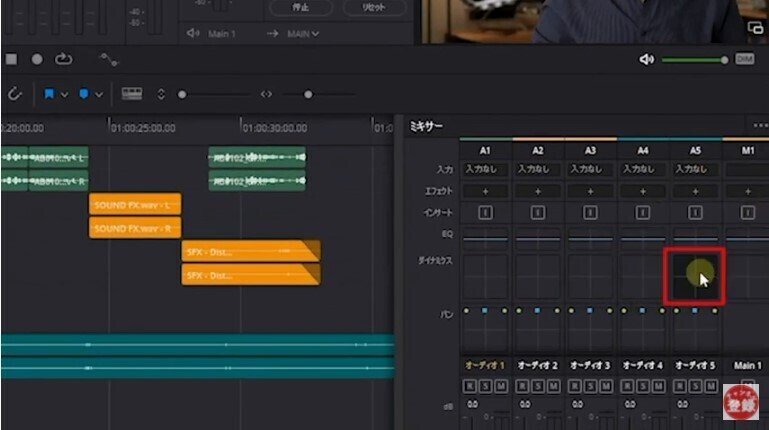Select the SOUND FX.wav - R clip

(135, 228)
